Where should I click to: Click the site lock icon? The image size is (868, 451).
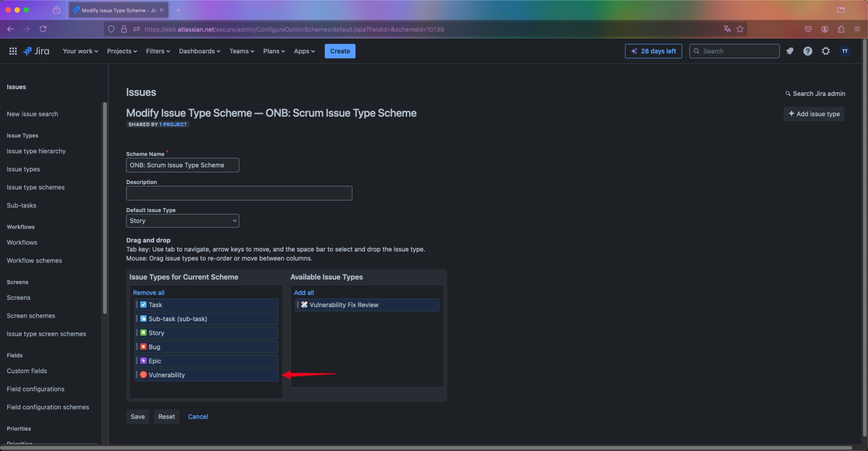pyautogui.click(x=124, y=29)
